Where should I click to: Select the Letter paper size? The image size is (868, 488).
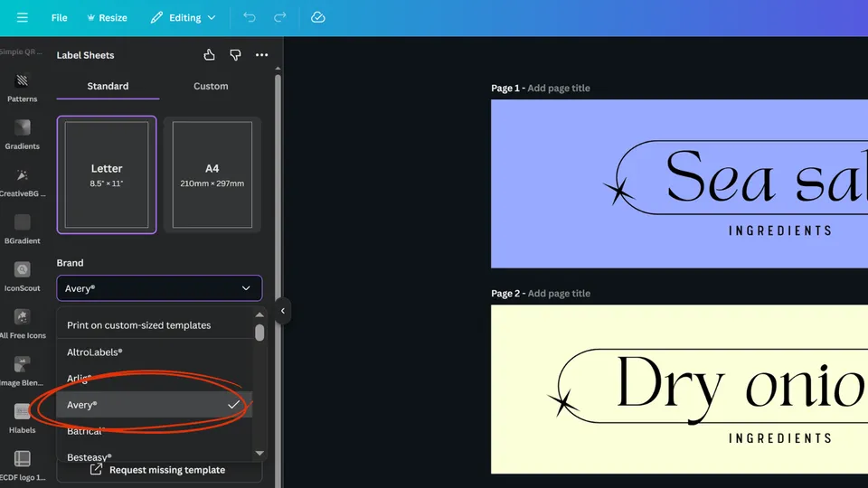pyautogui.click(x=107, y=174)
